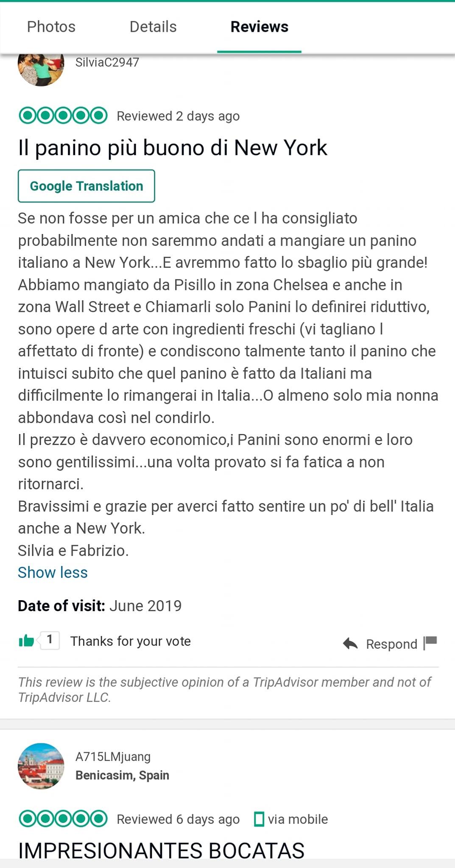Click the five-bubble rating of A715LMjuang's review
Viewport: 455px width, 868px height.
point(63,818)
